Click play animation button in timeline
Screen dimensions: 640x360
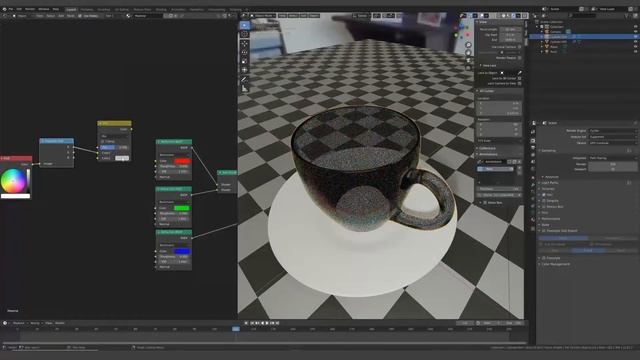[267, 323]
